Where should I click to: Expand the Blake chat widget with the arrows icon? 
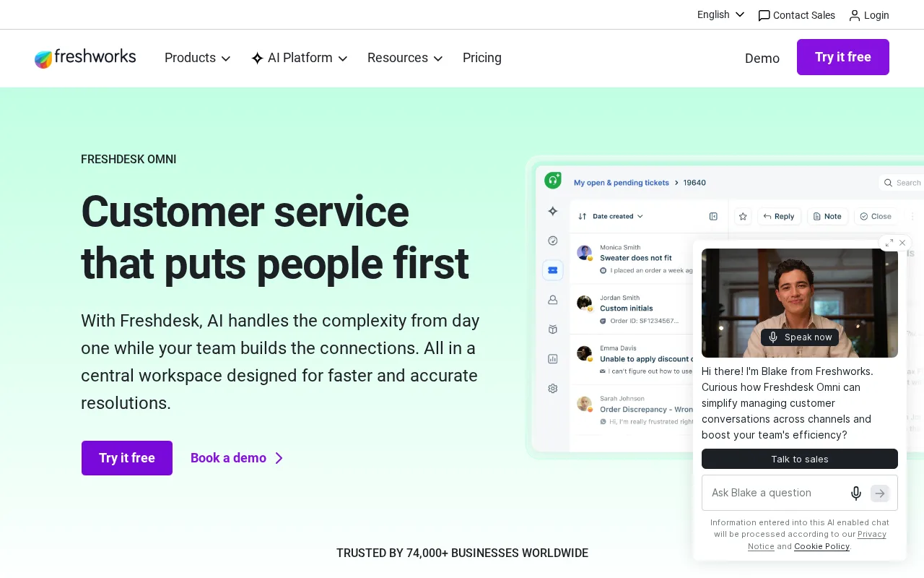point(889,243)
